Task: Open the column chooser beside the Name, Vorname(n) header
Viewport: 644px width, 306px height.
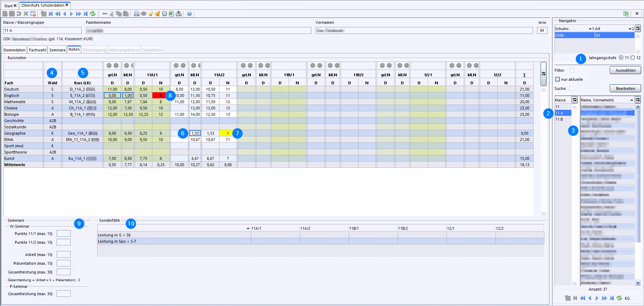Action: click(638, 100)
